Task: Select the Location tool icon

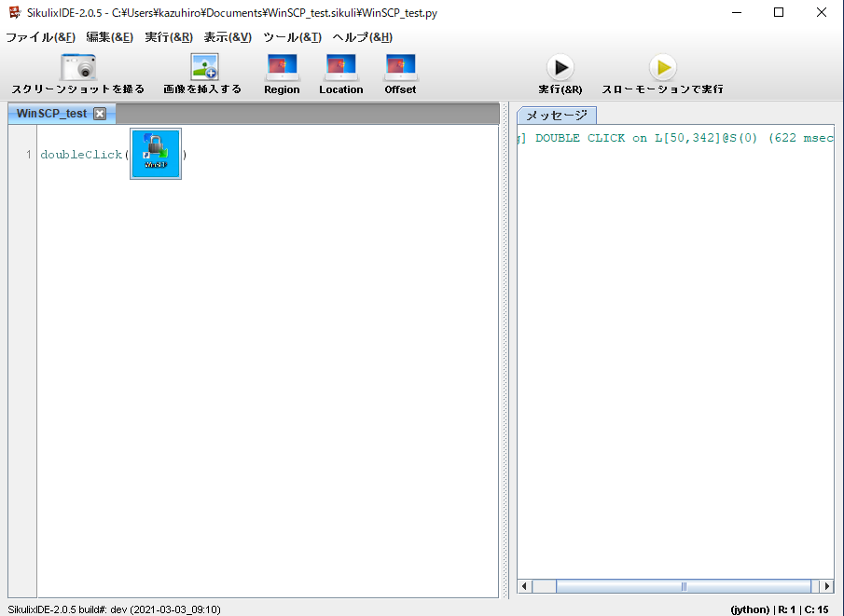Action: point(340,67)
